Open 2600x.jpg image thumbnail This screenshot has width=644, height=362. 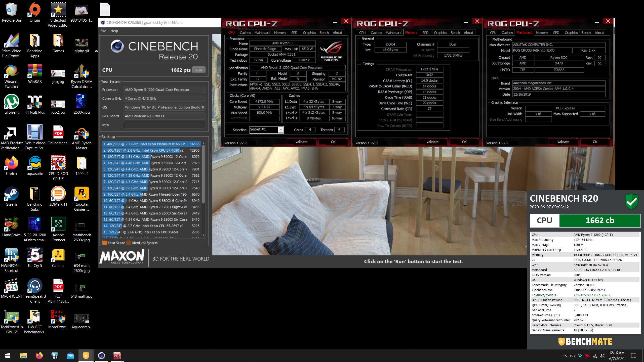point(82,104)
